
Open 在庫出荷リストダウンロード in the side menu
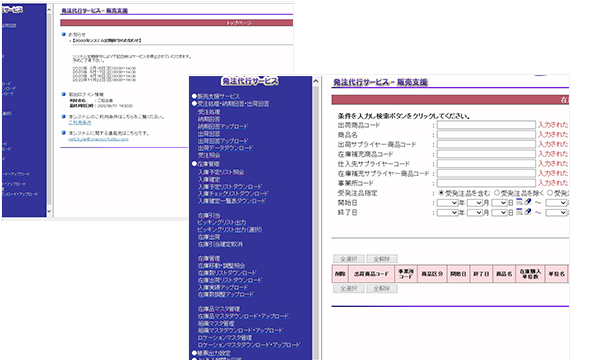pyautogui.click(x=230, y=280)
